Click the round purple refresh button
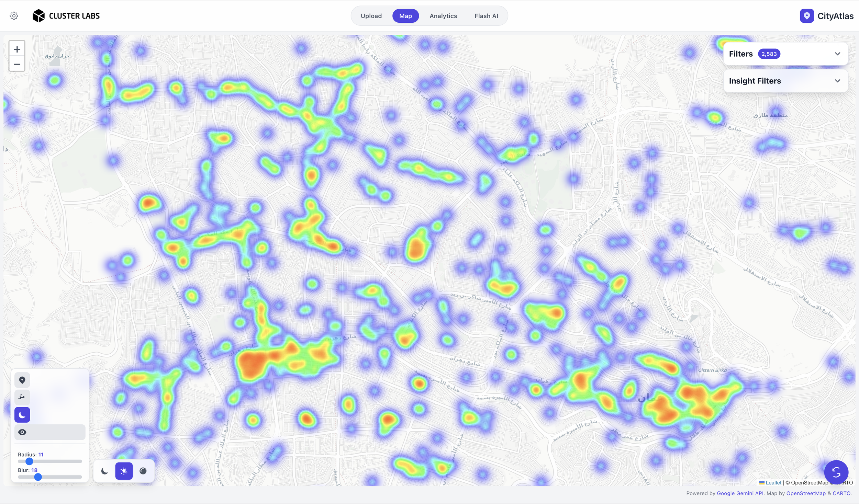Image resolution: width=859 pixels, height=504 pixels. coord(836,472)
